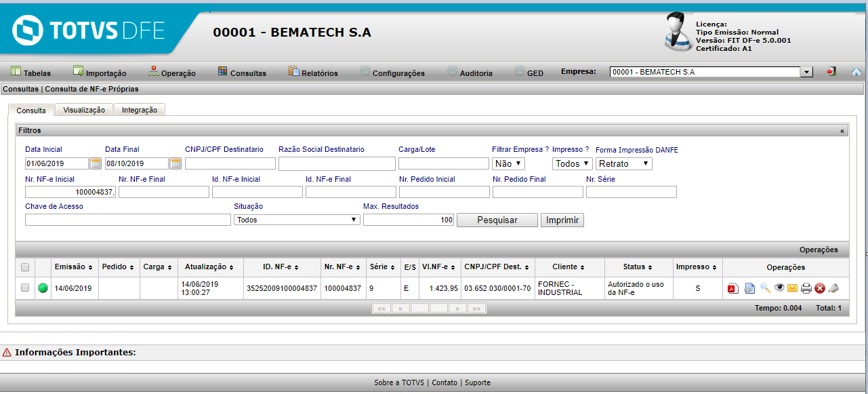This screenshot has width=868, height=394.
Task: Click the Chave de Acesso input field
Action: tap(128, 220)
